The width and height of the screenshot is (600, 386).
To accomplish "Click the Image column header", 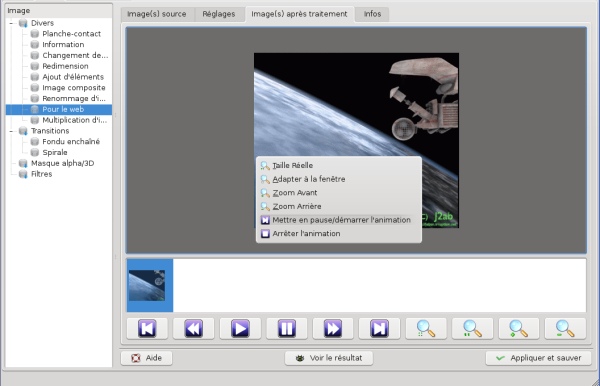I will click(59, 11).
